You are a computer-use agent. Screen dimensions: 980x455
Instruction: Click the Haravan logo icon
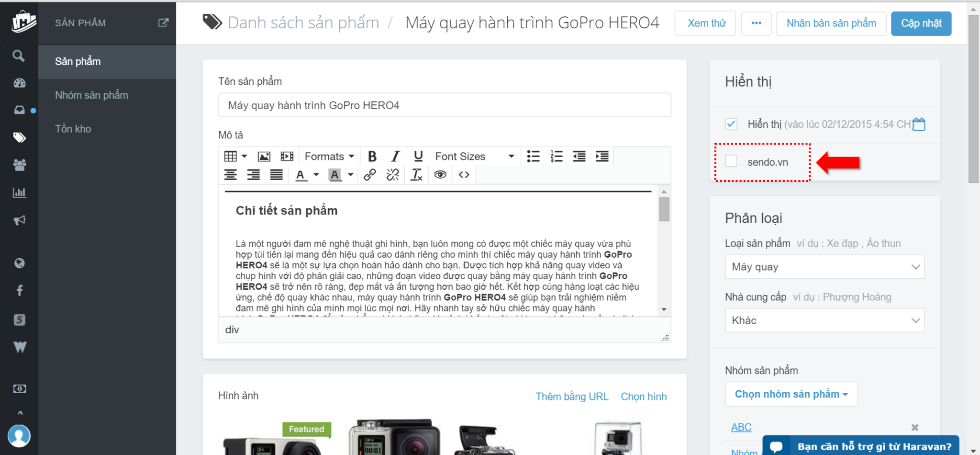click(x=23, y=22)
